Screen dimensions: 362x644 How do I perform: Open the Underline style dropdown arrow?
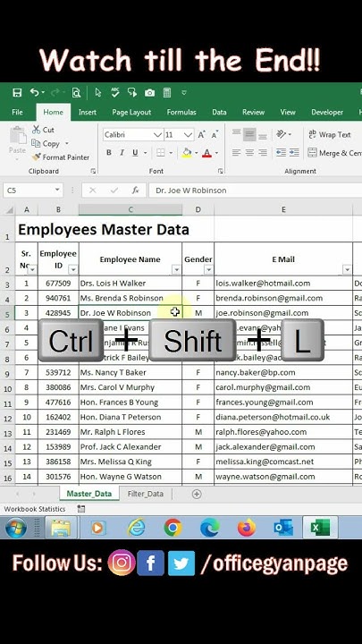[146, 153]
